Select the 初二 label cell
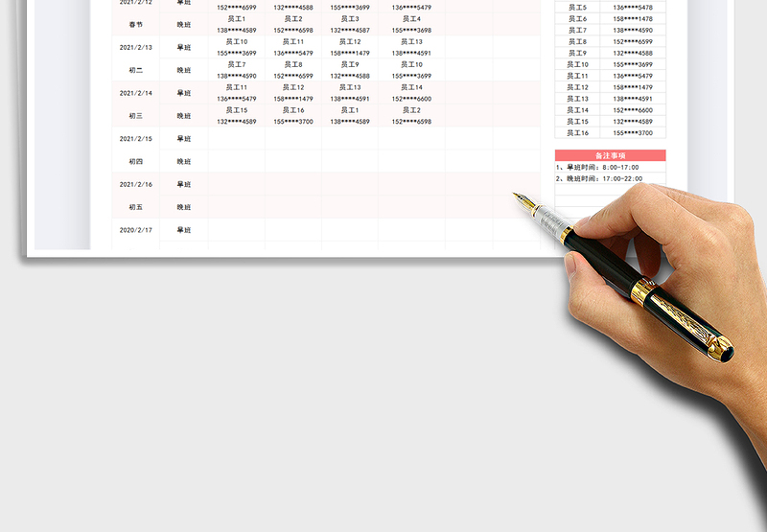 [x=135, y=70]
